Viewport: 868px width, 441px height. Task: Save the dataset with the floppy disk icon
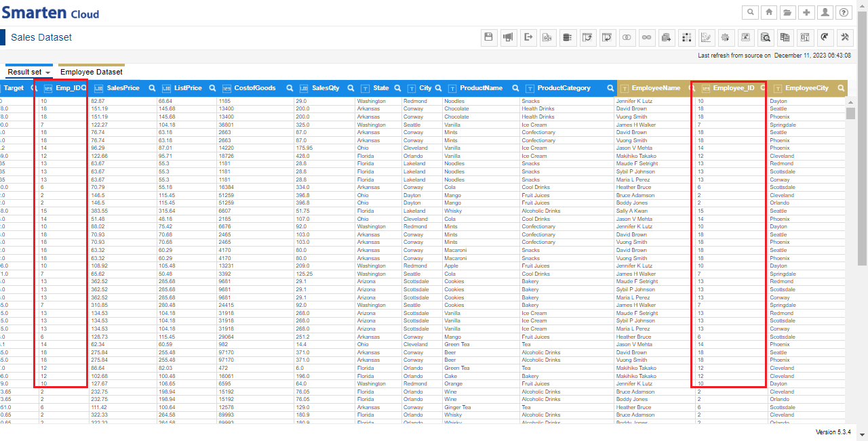[x=488, y=37]
